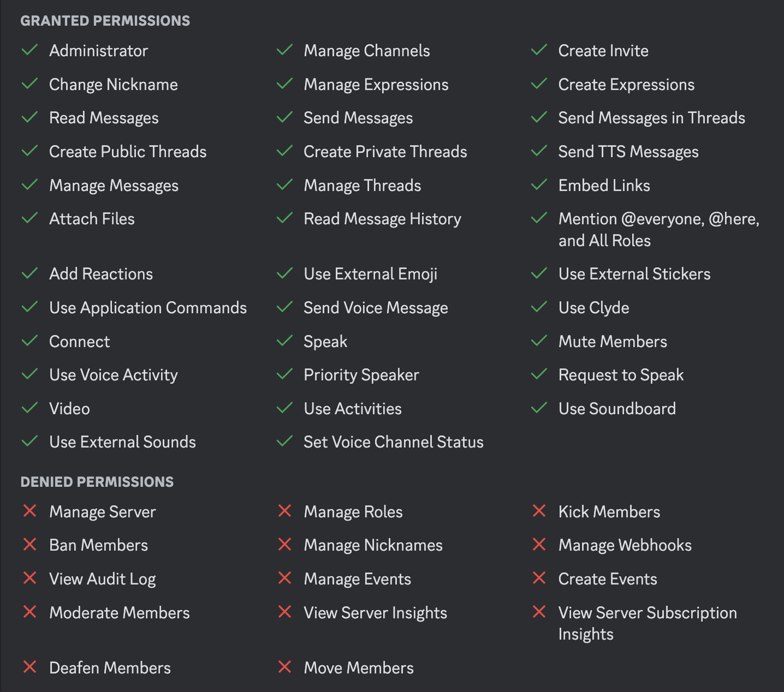784x692 pixels.
Task: Click the red X beside View Audit Log
Action: [x=29, y=578]
